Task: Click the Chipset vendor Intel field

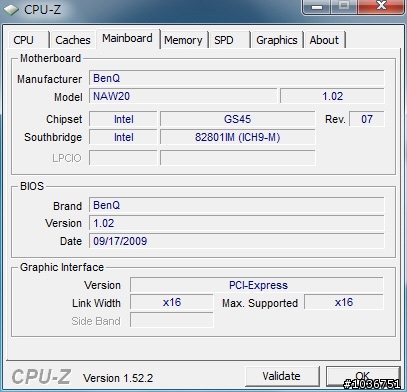Action: (x=123, y=119)
